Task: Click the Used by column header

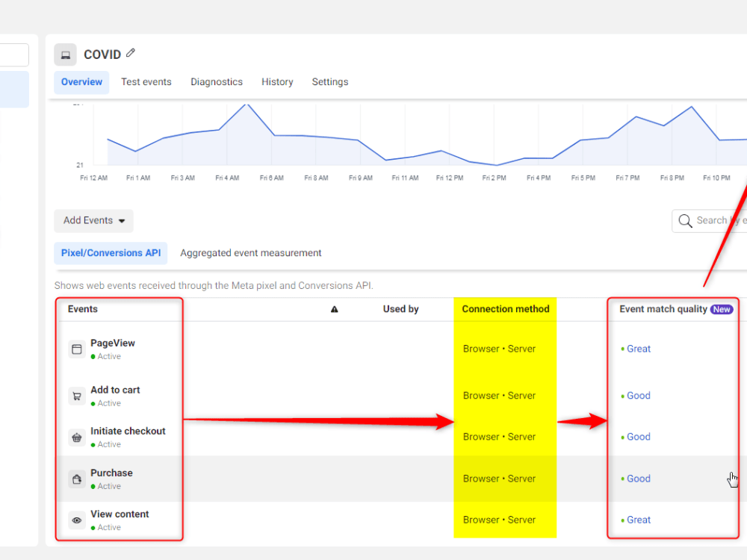Action: [x=400, y=309]
